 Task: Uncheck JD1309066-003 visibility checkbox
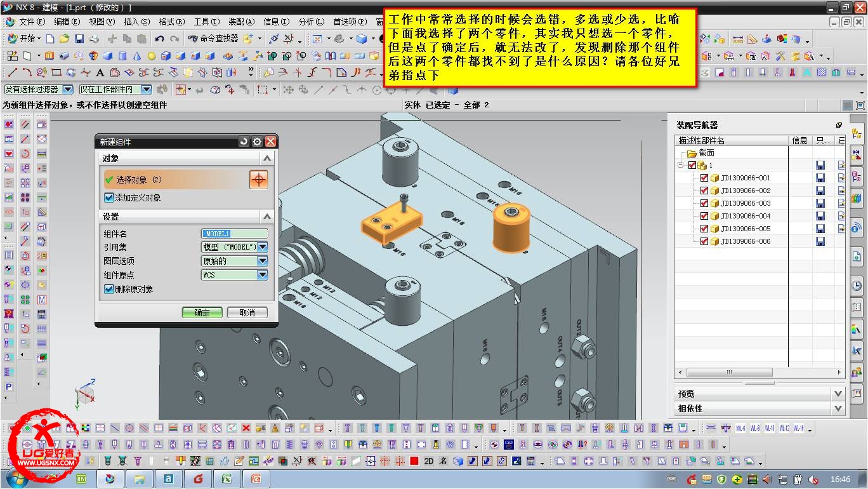[704, 203]
